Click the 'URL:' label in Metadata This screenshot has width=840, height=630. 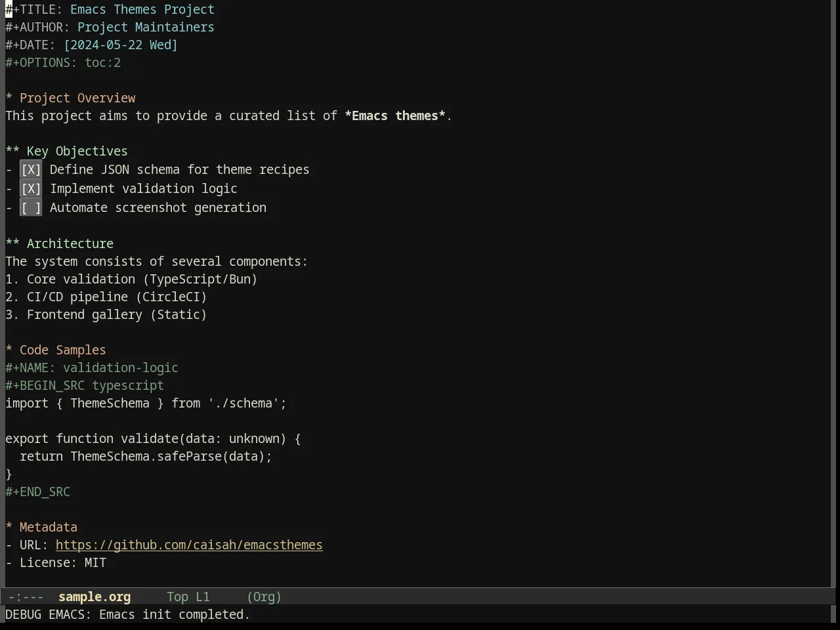[x=34, y=545]
